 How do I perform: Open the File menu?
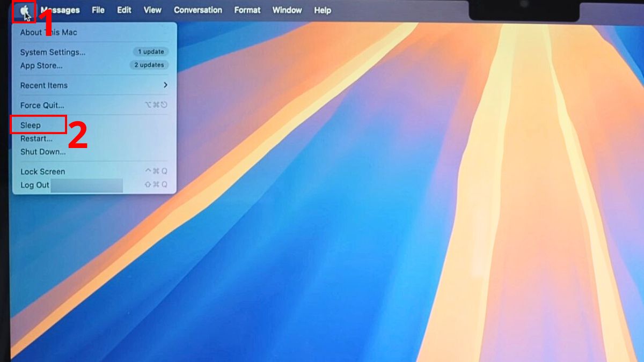(98, 10)
